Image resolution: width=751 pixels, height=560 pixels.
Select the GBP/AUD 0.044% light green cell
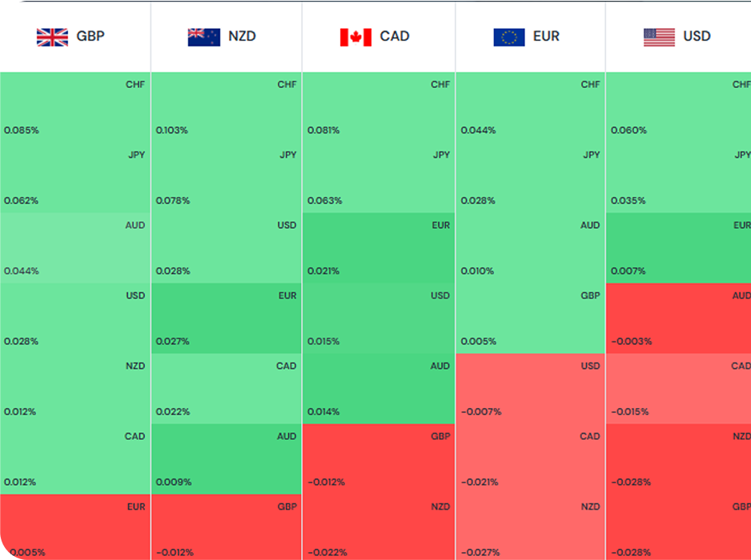(x=75, y=248)
